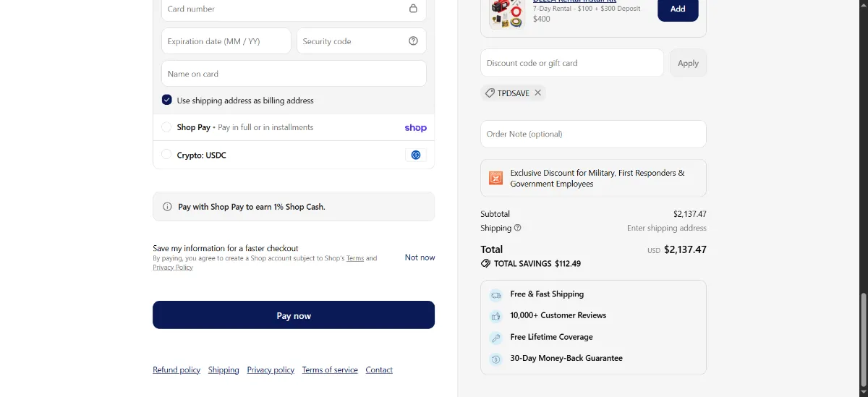868x397 pixels.
Task: Click the info icon beside Shop Cash notice
Action: [167, 207]
